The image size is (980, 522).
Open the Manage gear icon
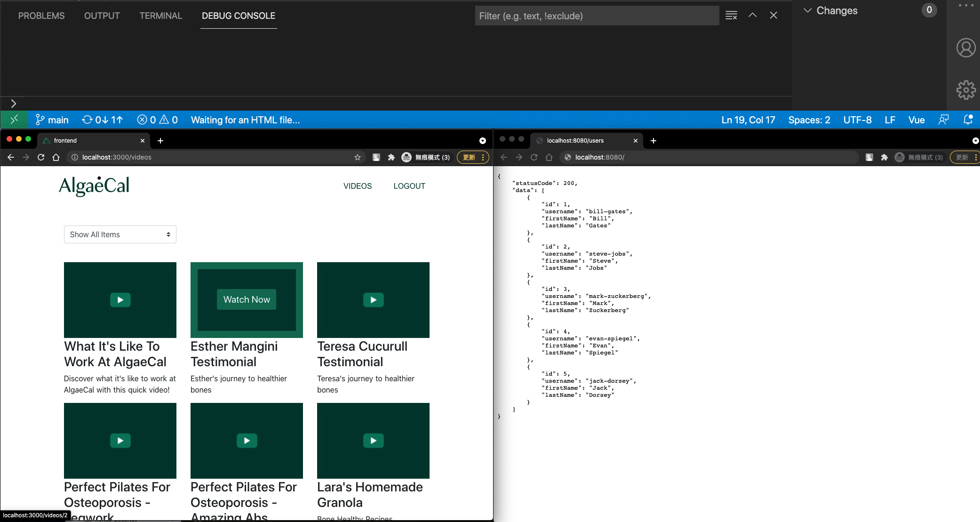pyautogui.click(x=966, y=89)
